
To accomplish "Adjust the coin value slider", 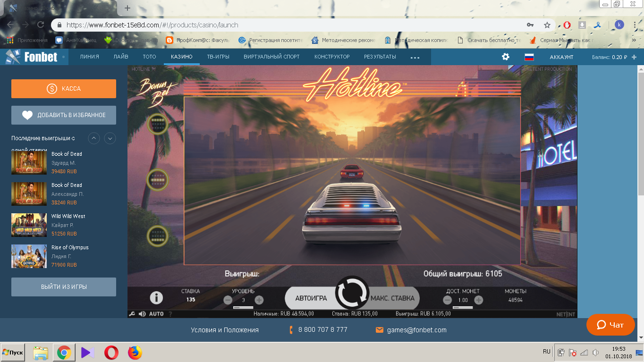I will (x=463, y=307).
